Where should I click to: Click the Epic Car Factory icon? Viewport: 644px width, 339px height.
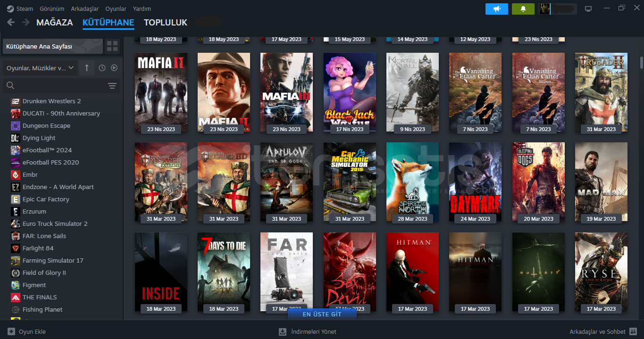[15, 199]
